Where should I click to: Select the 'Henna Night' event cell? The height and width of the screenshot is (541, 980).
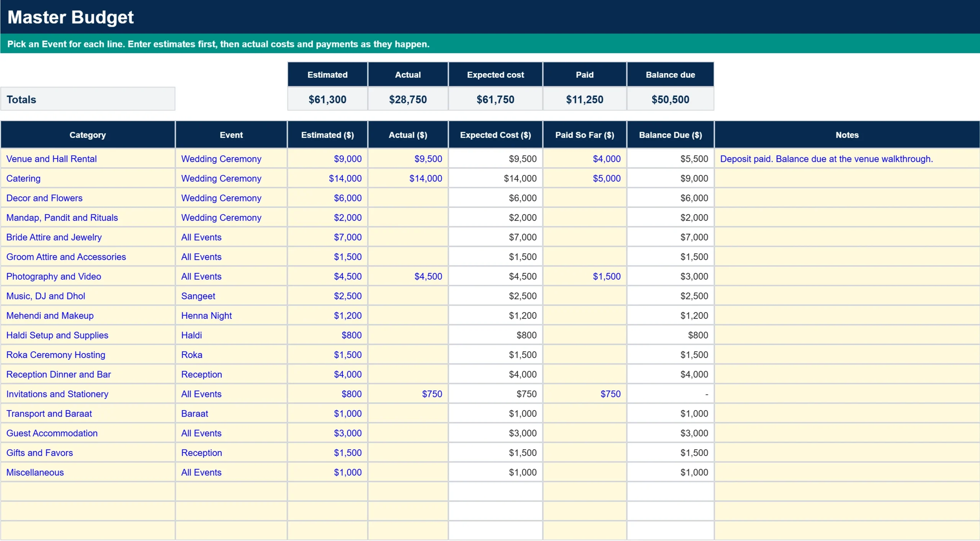click(231, 315)
